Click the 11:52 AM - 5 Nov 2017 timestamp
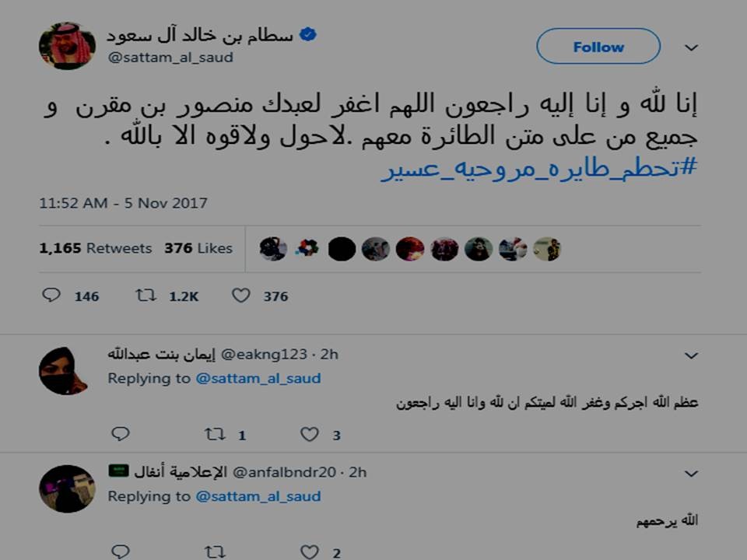The width and height of the screenshot is (747, 560). coord(124,203)
